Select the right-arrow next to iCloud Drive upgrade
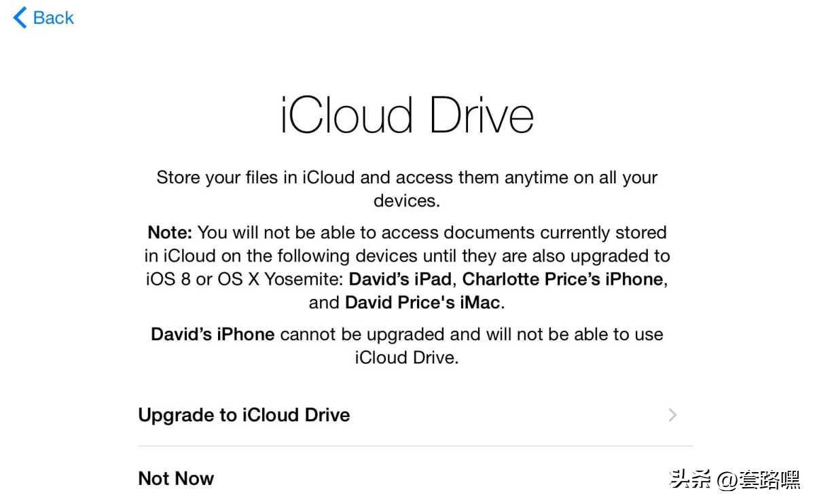815x504 pixels. click(672, 415)
